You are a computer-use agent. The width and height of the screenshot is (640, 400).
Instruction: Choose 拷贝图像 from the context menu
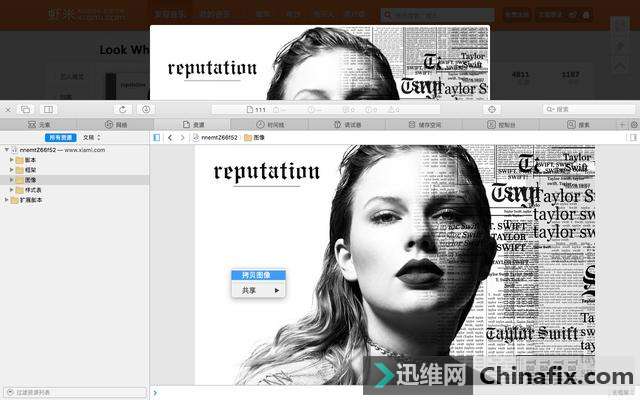258,276
